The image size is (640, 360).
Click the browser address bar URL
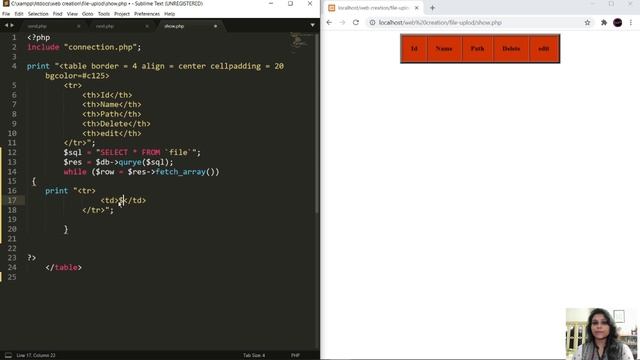click(440, 23)
